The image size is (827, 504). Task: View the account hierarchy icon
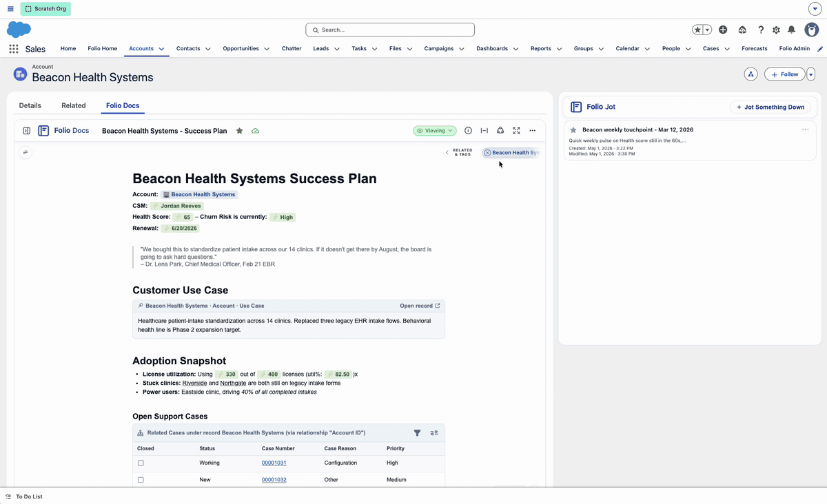pyautogui.click(x=751, y=74)
